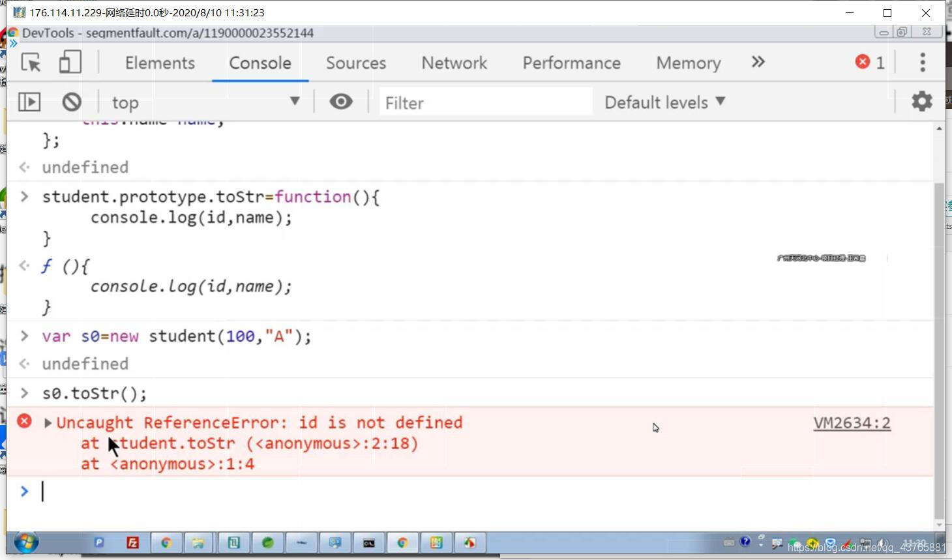The image size is (952, 560).
Task: Click the red error icon in the console
Action: tap(24, 421)
